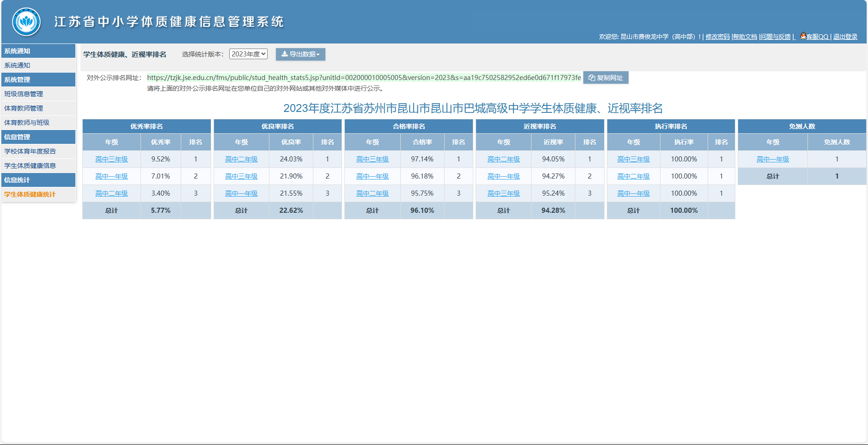The height and width of the screenshot is (445, 868).
Task: Click the 近视率排名 table header
Action: coord(540,126)
